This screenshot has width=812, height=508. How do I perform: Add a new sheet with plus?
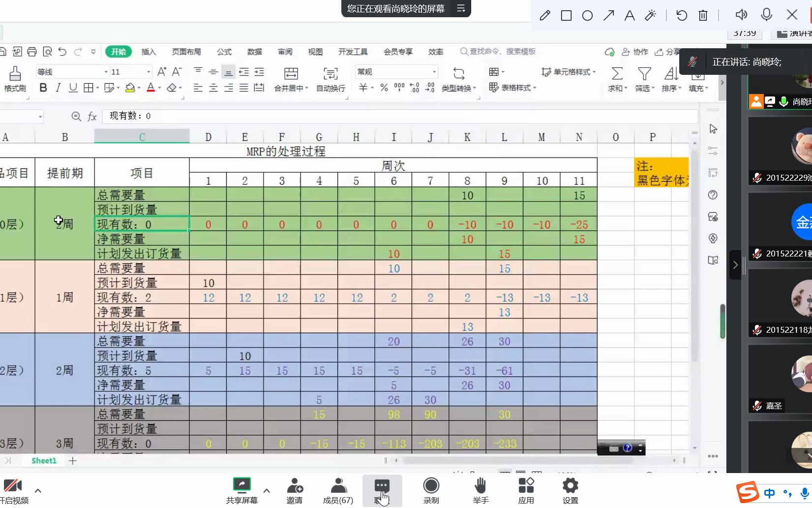tap(73, 461)
